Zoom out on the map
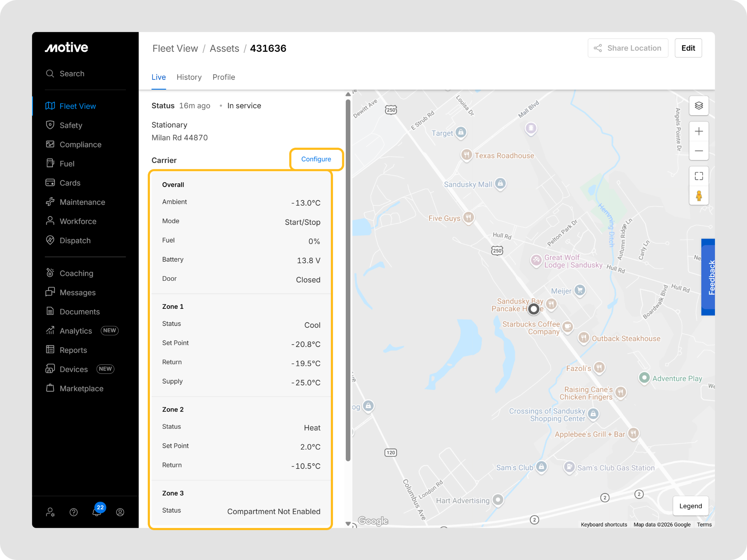747x560 pixels. (698, 151)
